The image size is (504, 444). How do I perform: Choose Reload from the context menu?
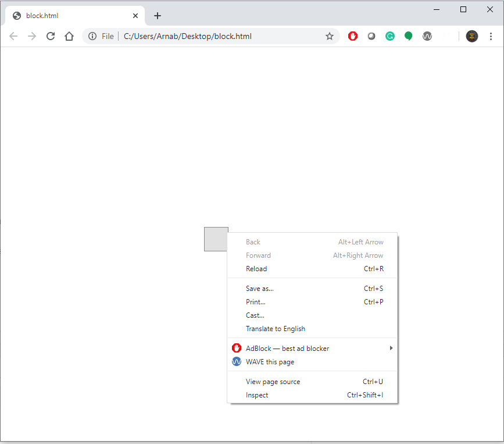(x=312, y=269)
